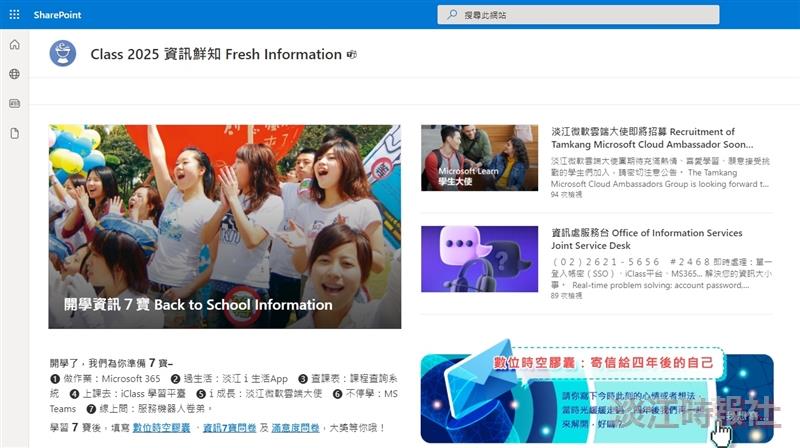800x448 pixels.
Task: Open the service desk chat illustration thumbnail
Action: click(479, 259)
